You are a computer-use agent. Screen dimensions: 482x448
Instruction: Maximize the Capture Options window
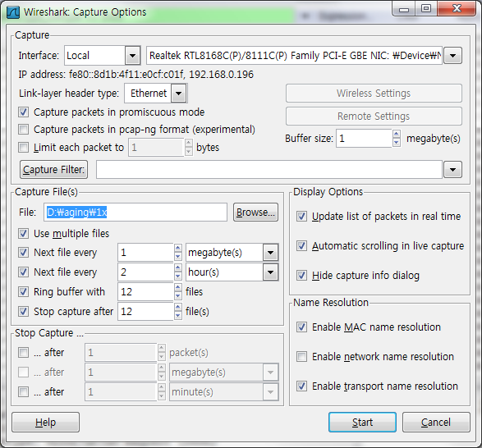426,8
